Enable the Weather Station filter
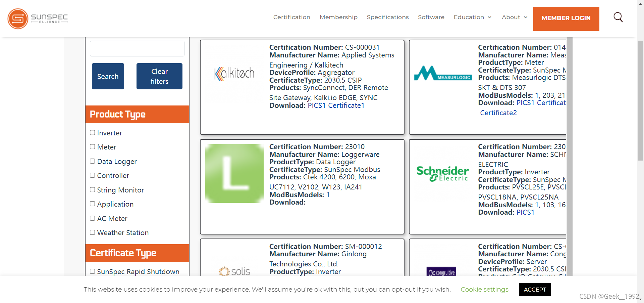The width and height of the screenshot is (644, 303). point(92,232)
